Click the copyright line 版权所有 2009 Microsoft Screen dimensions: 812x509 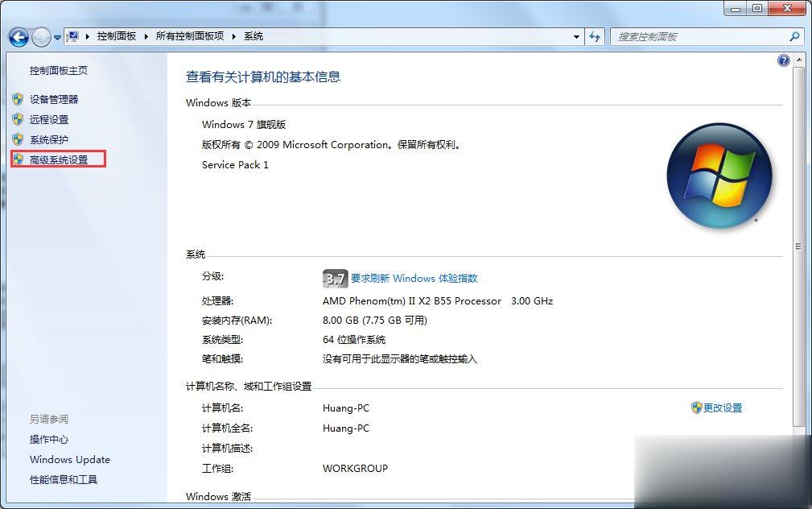point(332,145)
